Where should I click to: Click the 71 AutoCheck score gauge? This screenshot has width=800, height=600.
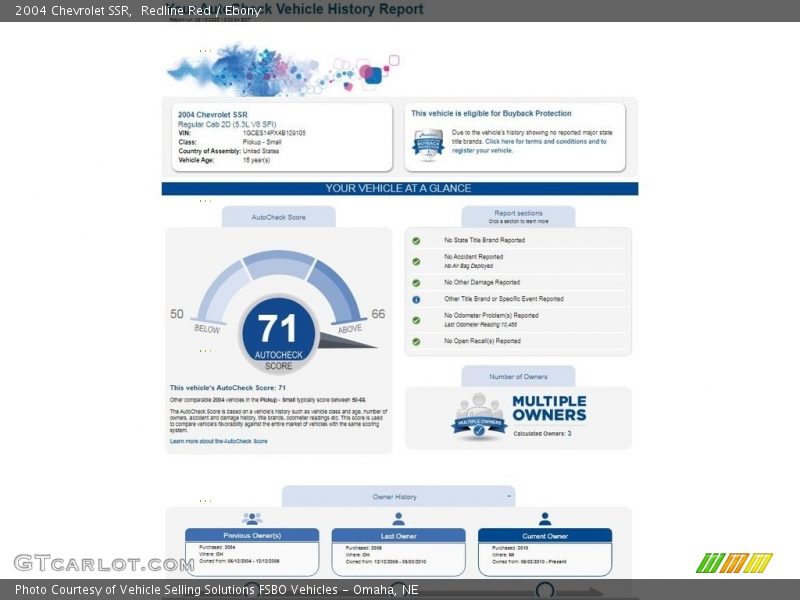pos(279,332)
